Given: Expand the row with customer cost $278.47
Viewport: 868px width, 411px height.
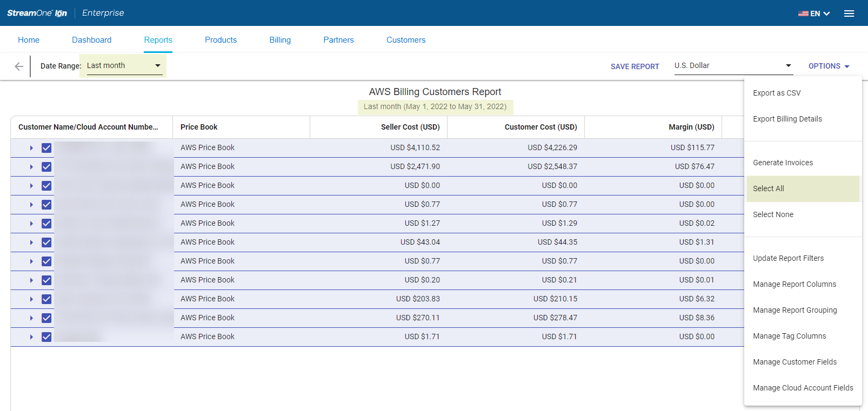Looking at the screenshot, I should point(31,318).
